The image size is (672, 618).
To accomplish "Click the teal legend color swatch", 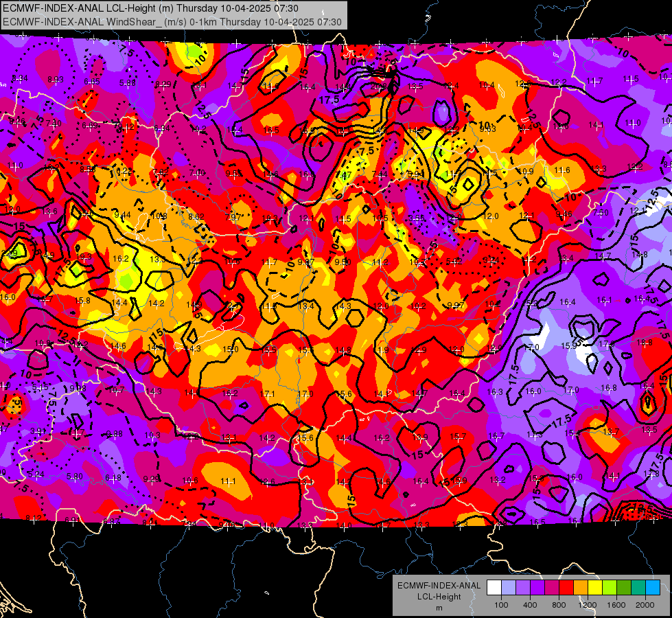I will [638, 588].
